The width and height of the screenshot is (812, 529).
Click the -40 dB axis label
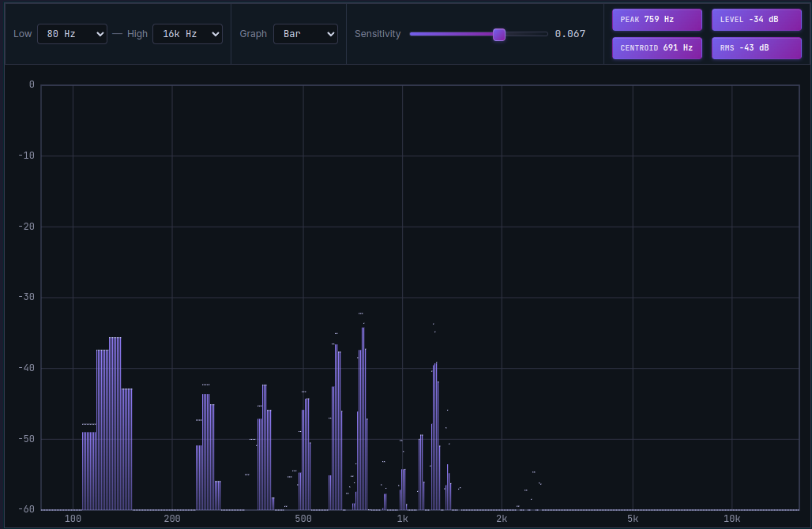coord(26,368)
